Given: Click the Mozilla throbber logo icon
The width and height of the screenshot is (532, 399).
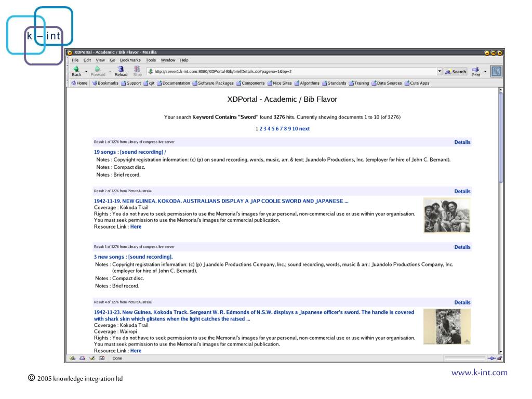Looking at the screenshot, I should 496,72.
